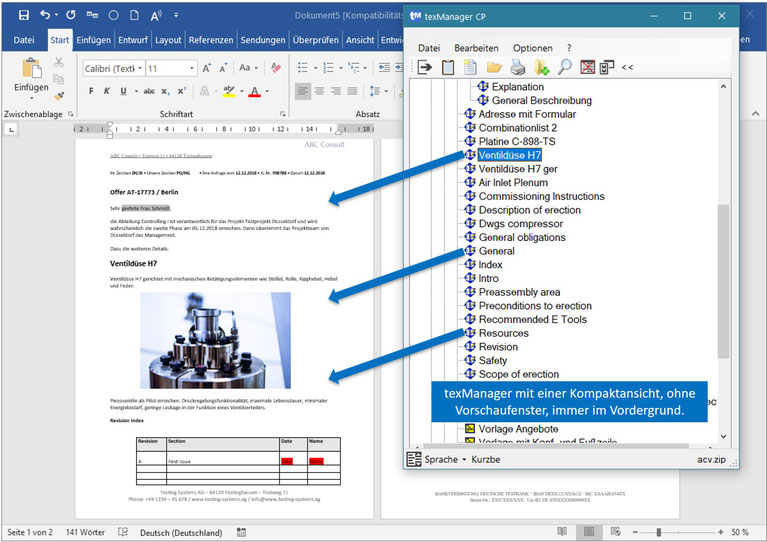The height and width of the screenshot is (542, 767).
Task: Open the font size 11 dropdown
Action: pyautogui.click(x=192, y=68)
